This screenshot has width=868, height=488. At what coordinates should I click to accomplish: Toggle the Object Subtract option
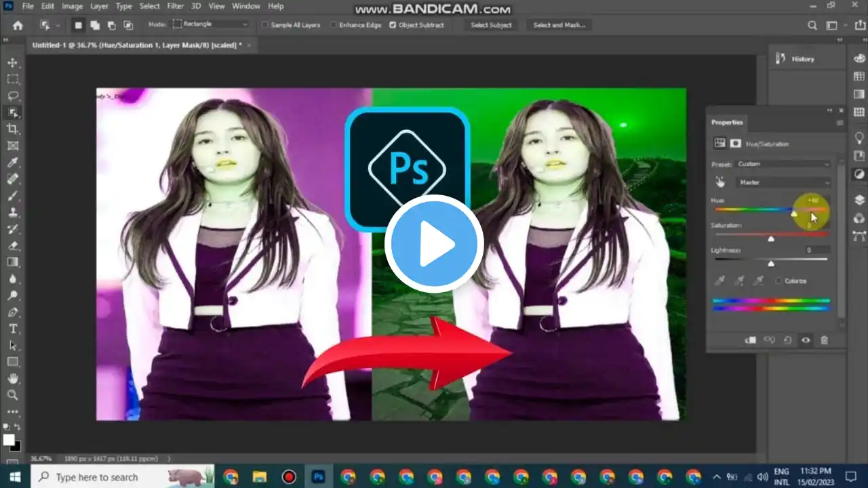[x=393, y=25]
